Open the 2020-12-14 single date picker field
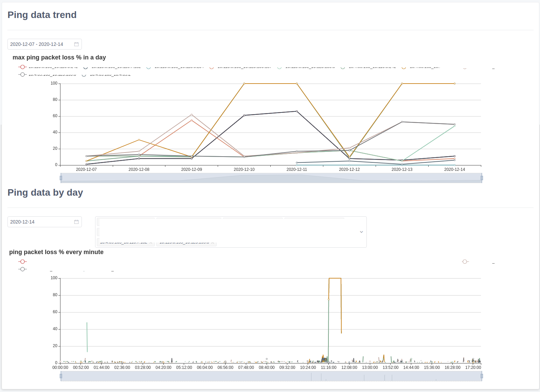540x392 pixels. 44,222
